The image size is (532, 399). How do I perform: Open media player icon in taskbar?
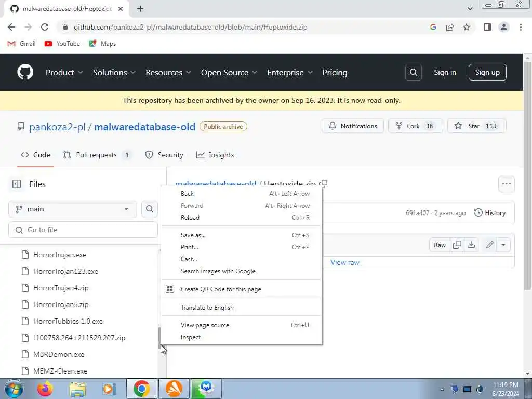click(109, 389)
